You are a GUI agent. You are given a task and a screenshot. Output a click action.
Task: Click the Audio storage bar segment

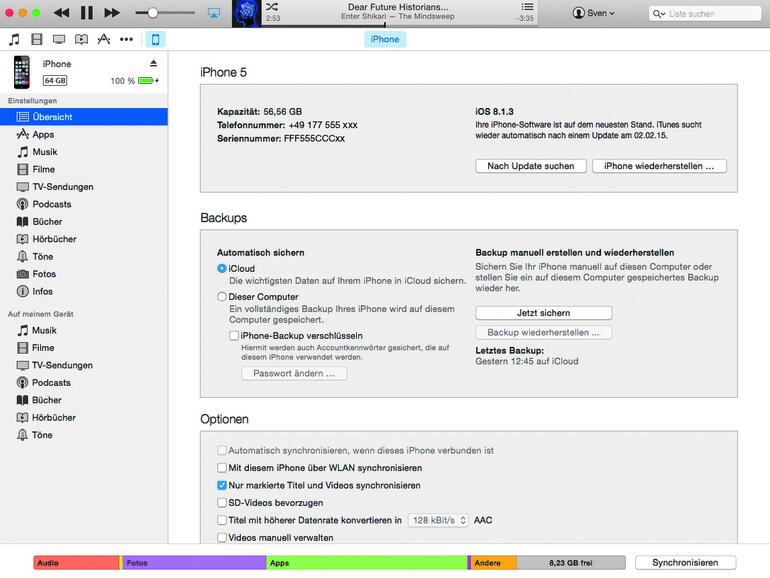[x=76, y=563]
